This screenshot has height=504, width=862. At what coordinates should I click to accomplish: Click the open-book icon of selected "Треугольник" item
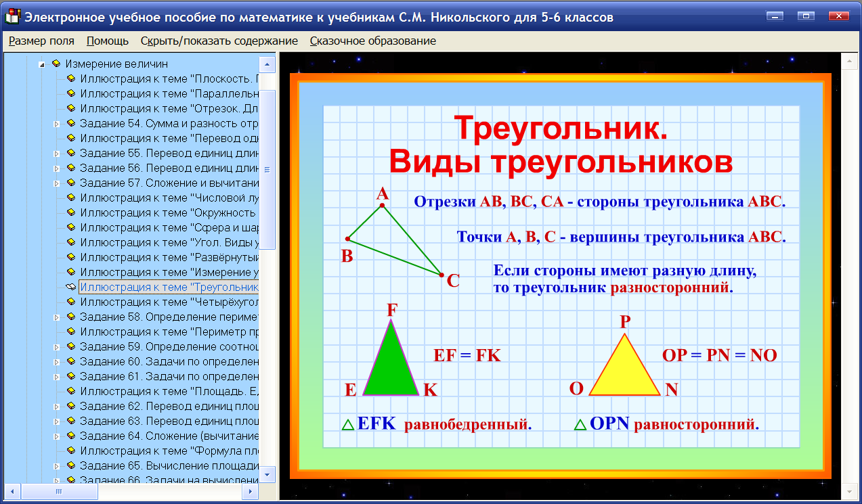click(70, 285)
